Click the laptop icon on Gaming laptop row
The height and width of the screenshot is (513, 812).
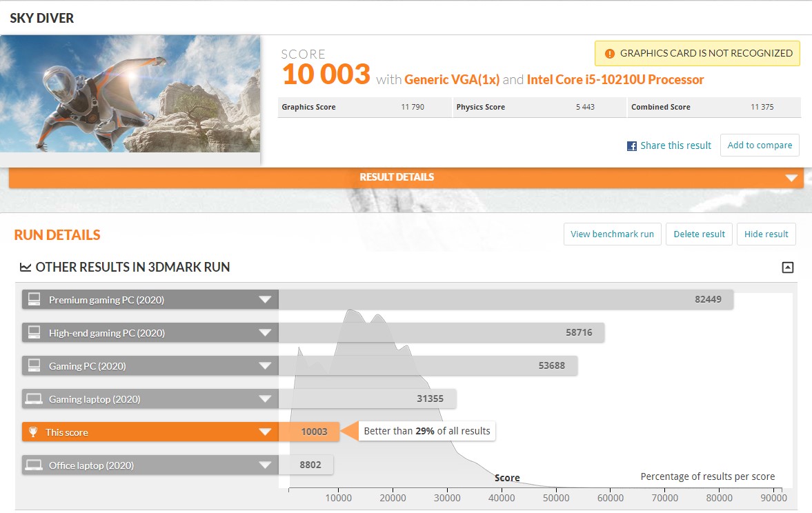[x=34, y=399]
